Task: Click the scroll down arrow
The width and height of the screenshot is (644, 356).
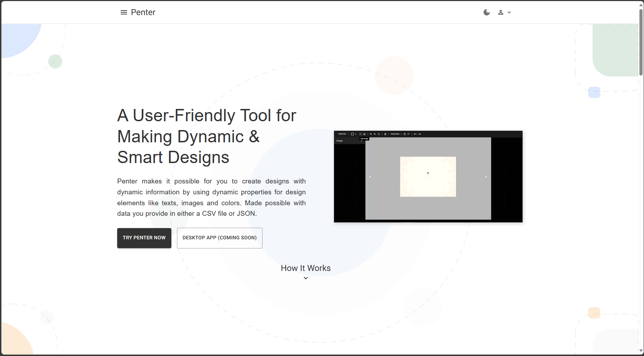Action: coord(641,351)
